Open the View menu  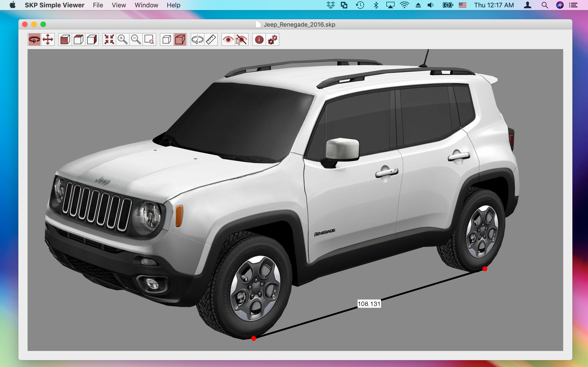[x=119, y=5]
